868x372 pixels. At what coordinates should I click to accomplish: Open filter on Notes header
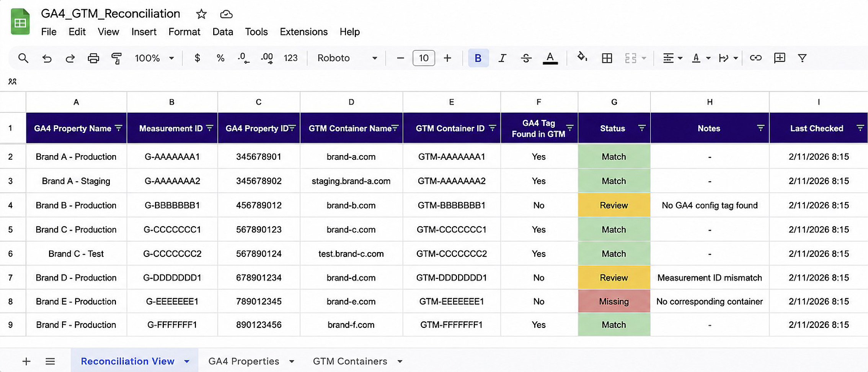tap(761, 128)
